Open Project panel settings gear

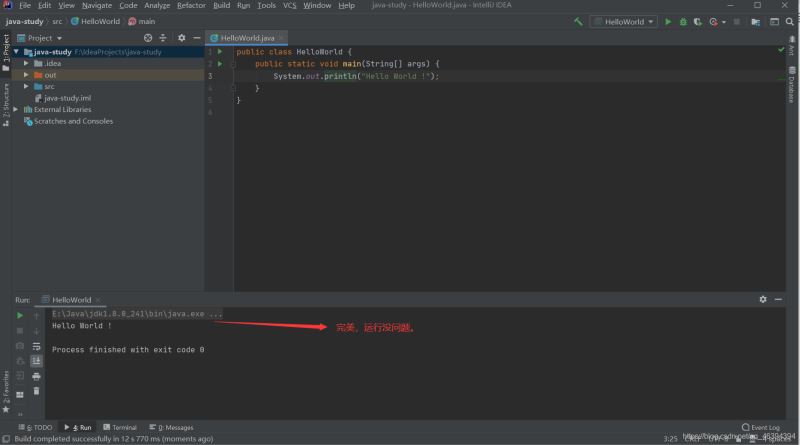[181, 38]
